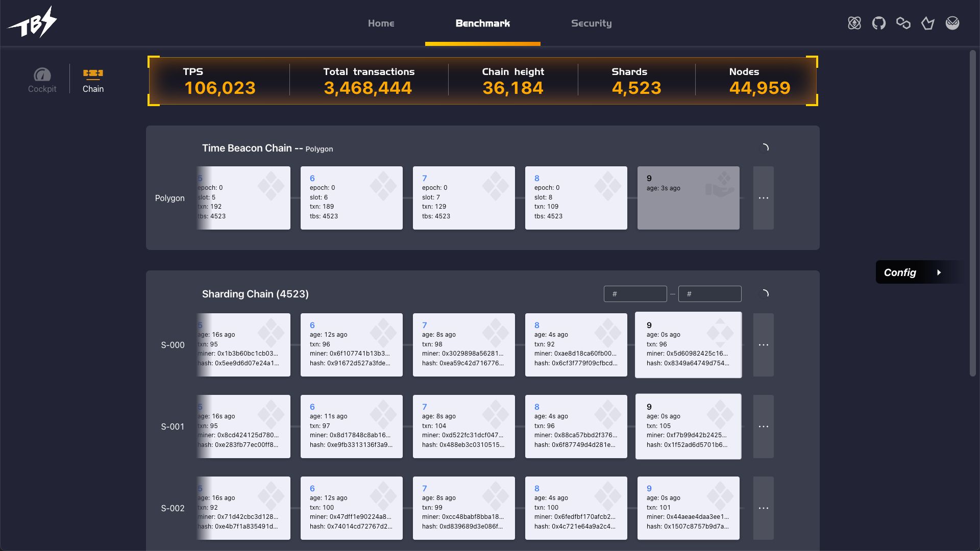Select S-000 block 7 with txn 98
This screenshot has width=980, height=551.
464,345
